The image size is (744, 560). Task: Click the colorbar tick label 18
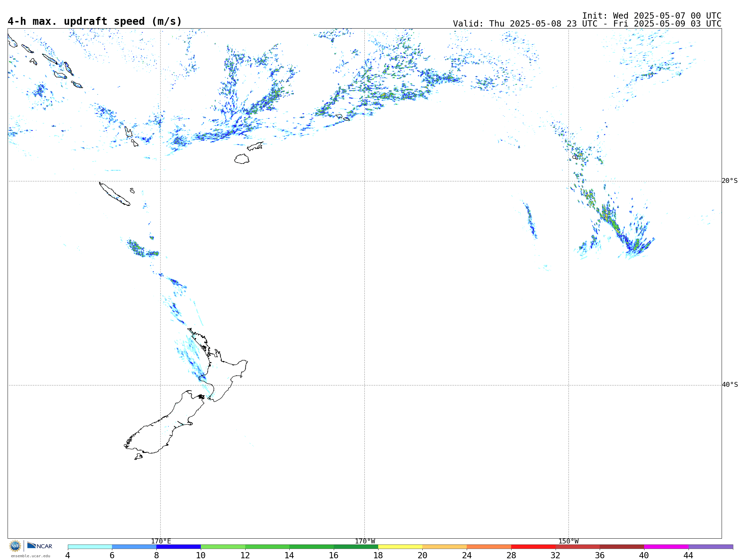click(378, 555)
